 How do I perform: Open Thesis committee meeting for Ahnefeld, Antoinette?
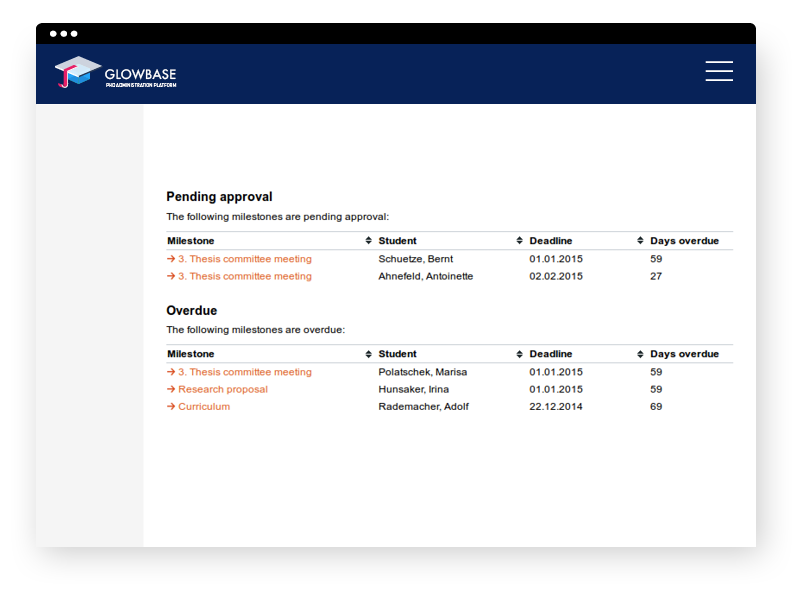tap(239, 276)
